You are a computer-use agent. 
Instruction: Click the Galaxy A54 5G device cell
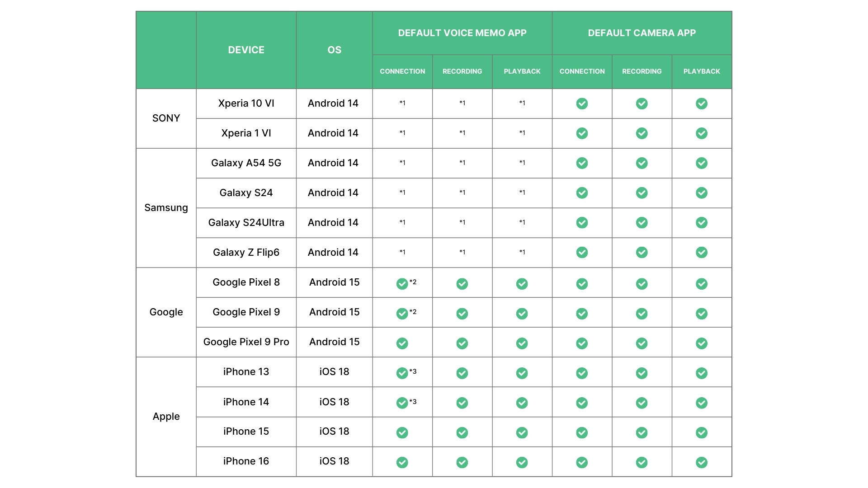[246, 163]
